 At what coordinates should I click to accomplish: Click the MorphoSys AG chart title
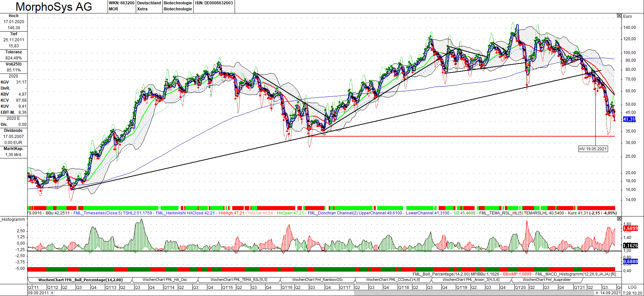point(54,7)
